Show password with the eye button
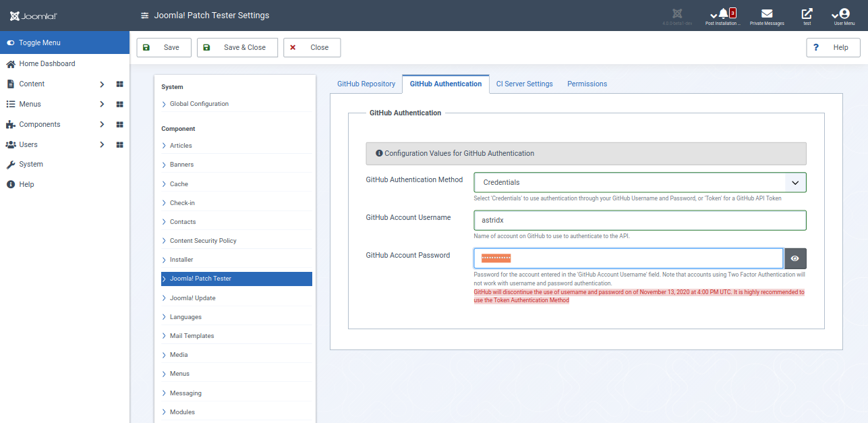Image resolution: width=868 pixels, height=423 pixels. [x=795, y=258]
